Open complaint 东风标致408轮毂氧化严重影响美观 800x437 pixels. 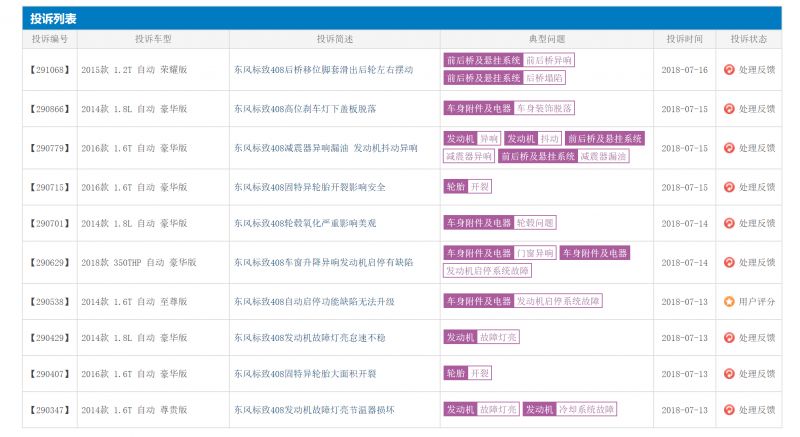[x=305, y=223]
